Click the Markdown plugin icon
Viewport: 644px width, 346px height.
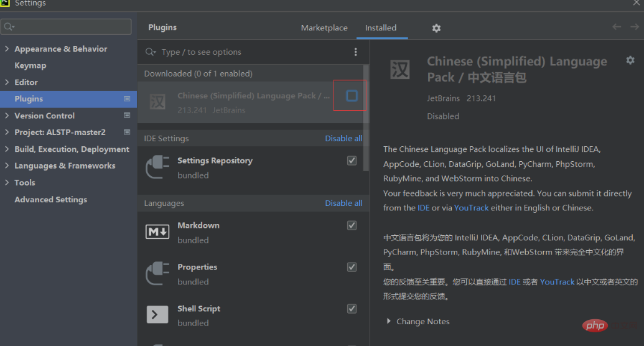click(x=157, y=232)
